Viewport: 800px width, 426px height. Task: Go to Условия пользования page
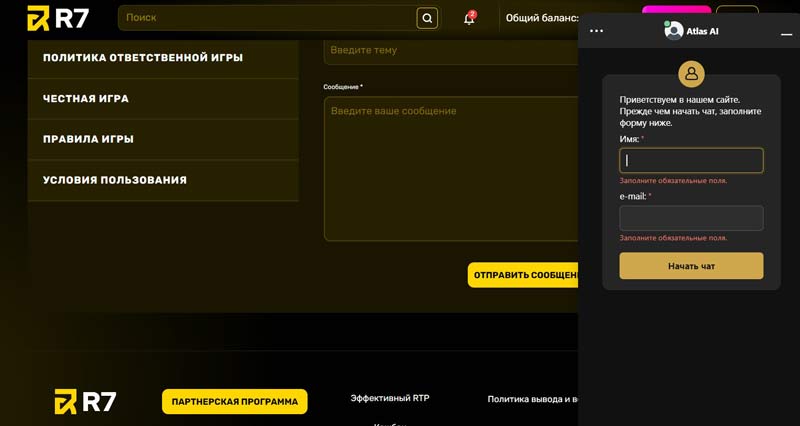pos(115,180)
